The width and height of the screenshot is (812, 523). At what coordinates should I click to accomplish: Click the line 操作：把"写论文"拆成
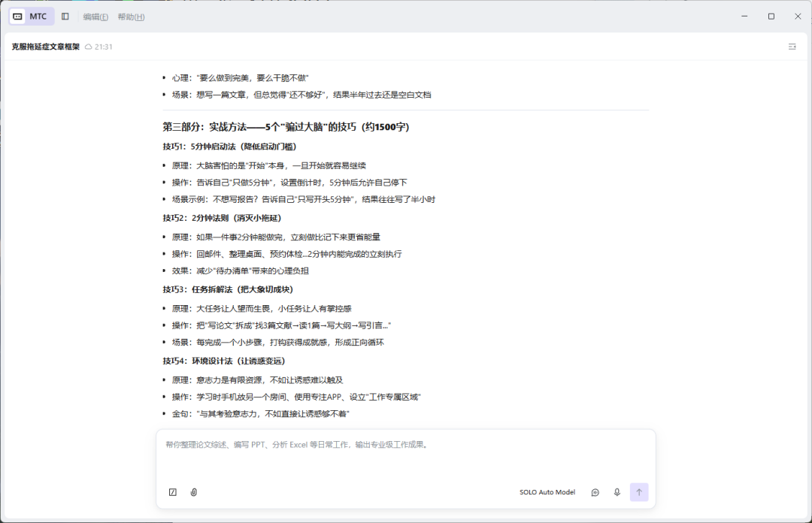click(x=281, y=325)
